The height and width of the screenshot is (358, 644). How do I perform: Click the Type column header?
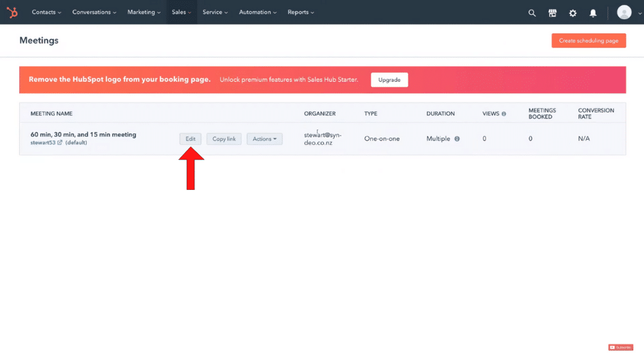(370, 114)
